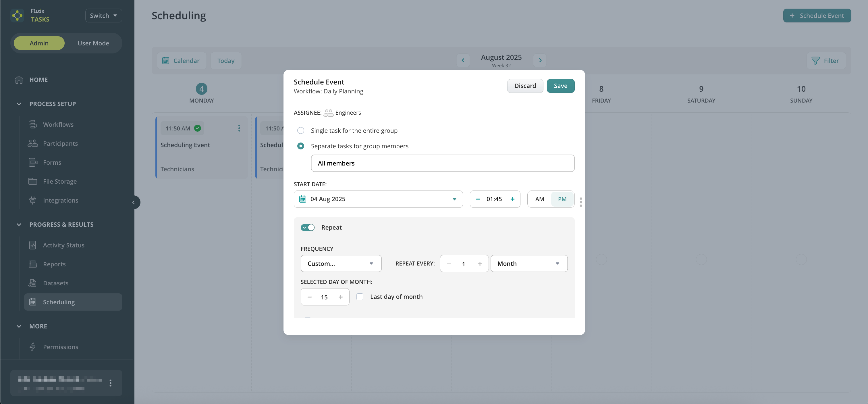Click the Workflows sidebar icon
The width and height of the screenshot is (868, 404).
point(33,124)
